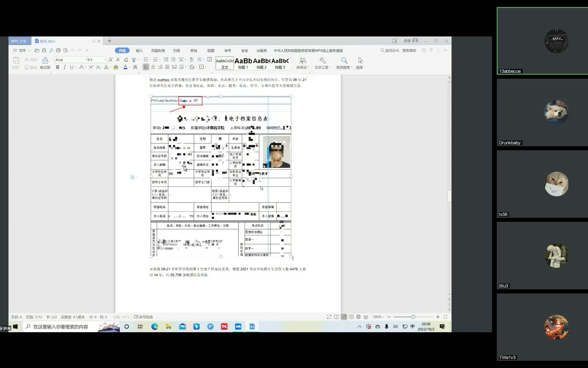Click the help question mark icon
Screen dimensions: 588x368
431,50
